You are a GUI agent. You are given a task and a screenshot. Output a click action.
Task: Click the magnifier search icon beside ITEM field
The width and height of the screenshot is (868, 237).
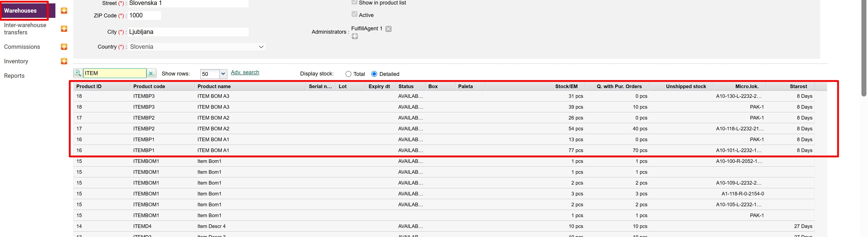tap(78, 73)
